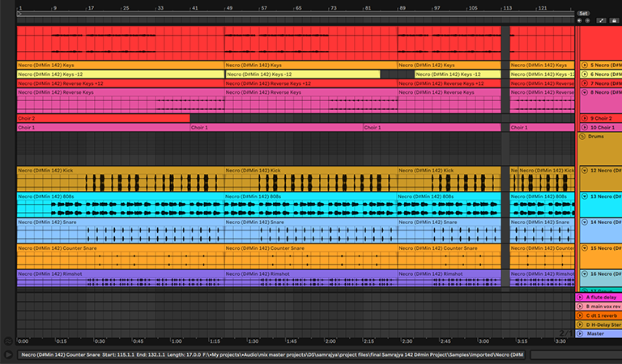
Task: Collapse track 8 Necro Reverse Keys
Action: (584, 92)
